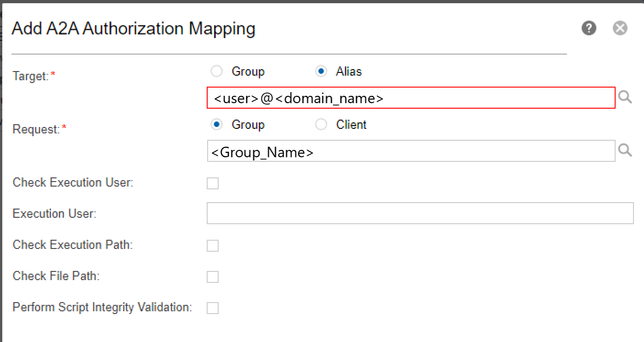This screenshot has width=644, height=342.
Task: Click the 'Target:' field label
Action: (x=31, y=76)
